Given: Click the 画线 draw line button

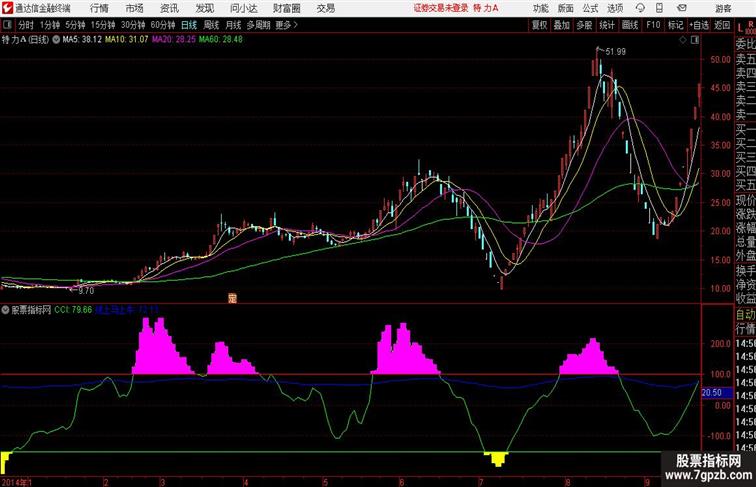Looking at the screenshot, I should tap(630, 25).
